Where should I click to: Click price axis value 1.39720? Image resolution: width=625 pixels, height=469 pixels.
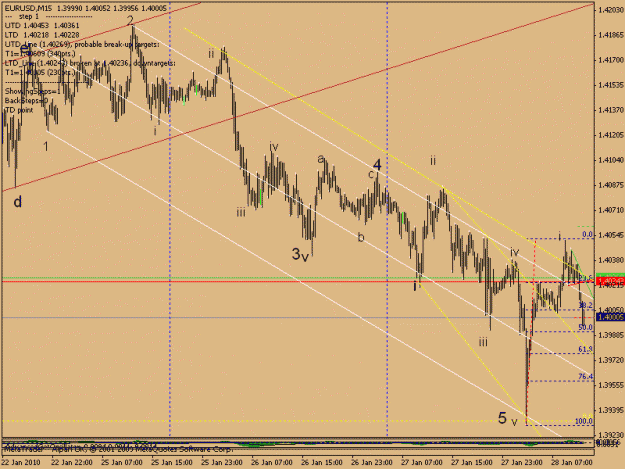pyautogui.click(x=611, y=360)
